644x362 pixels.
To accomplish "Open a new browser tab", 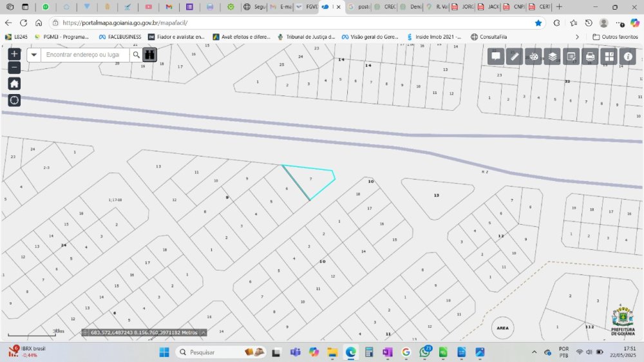I will tap(559, 6).
